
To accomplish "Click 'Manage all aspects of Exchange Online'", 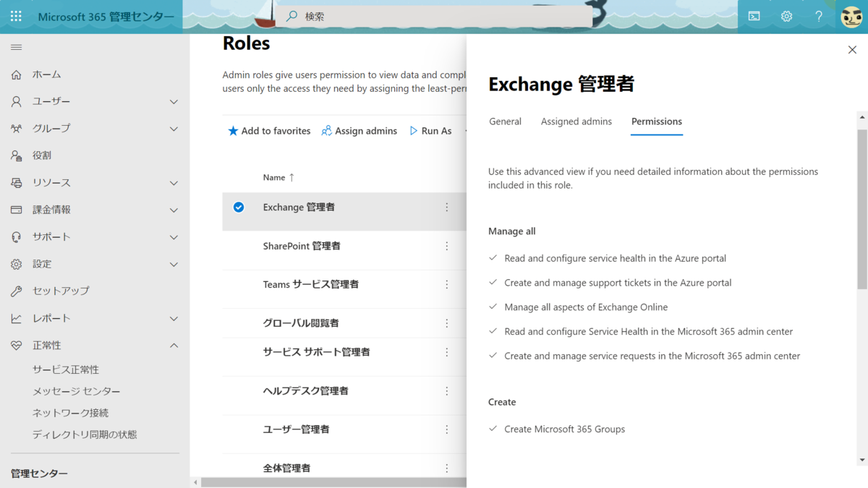I will 586,307.
